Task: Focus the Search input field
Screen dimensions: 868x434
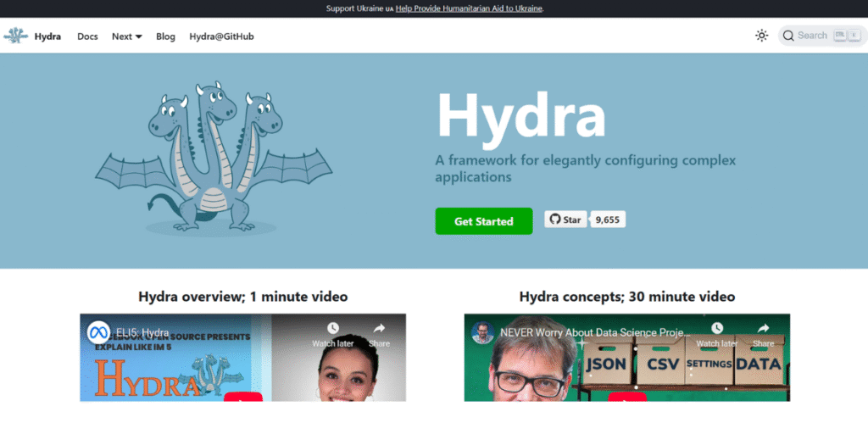Action: point(812,36)
